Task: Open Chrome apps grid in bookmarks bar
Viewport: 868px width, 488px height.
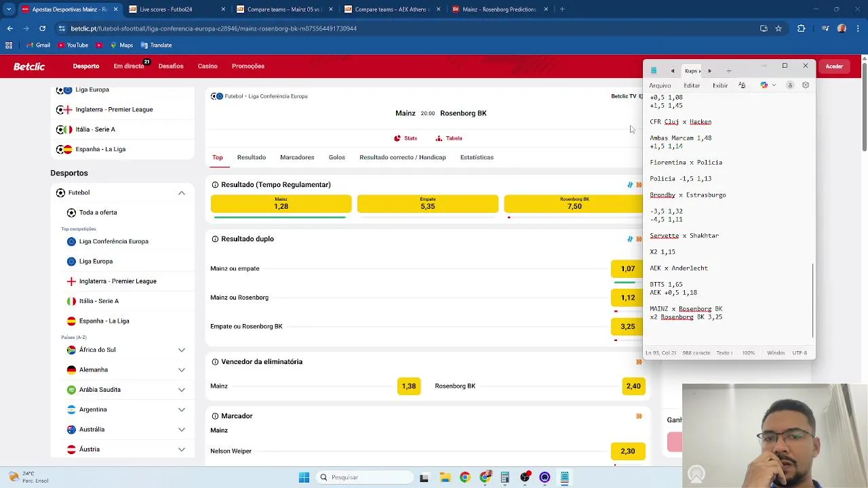Action: point(9,45)
